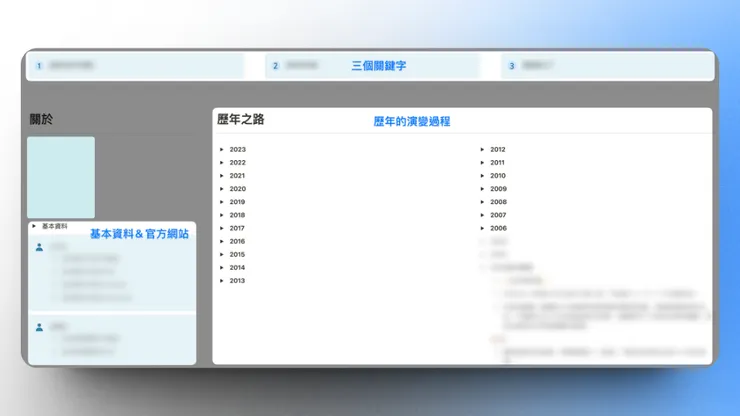Expand the 2018 year toggle

[x=222, y=215]
